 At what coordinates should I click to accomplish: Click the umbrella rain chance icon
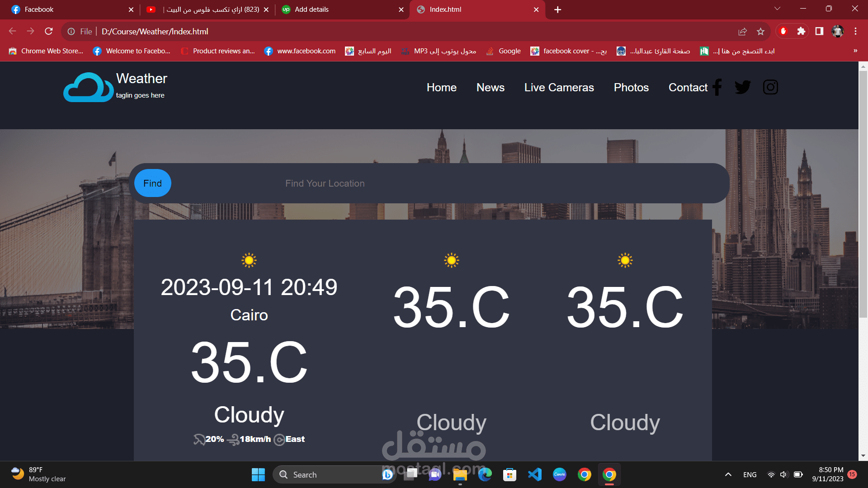click(199, 439)
